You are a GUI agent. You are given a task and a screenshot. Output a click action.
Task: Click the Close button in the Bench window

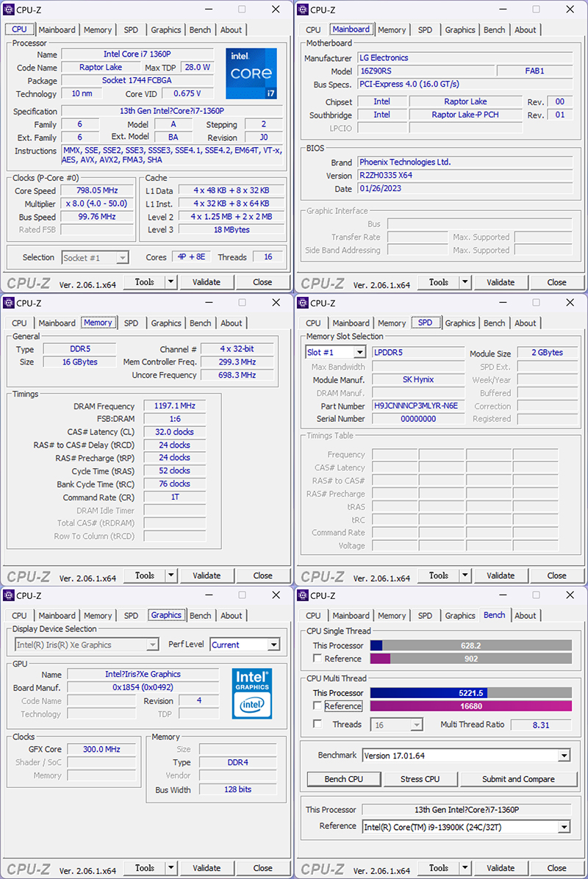click(556, 868)
